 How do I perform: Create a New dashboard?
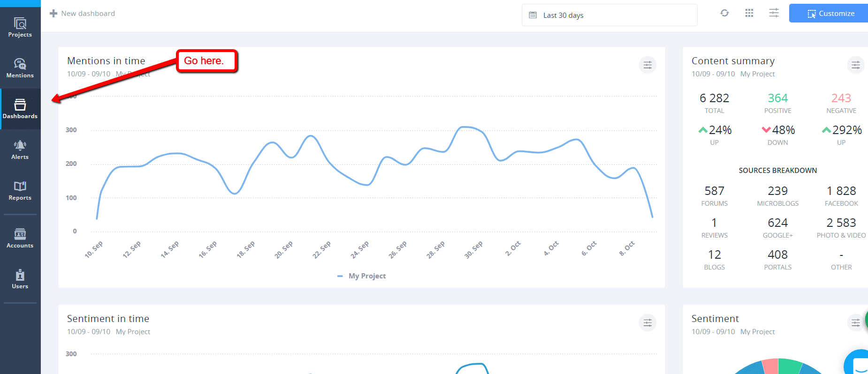(x=83, y=14)
